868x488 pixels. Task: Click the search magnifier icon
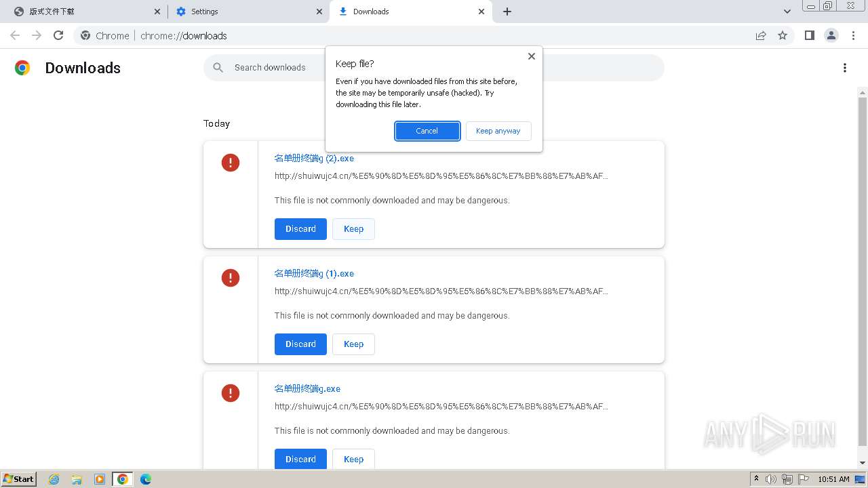tap(218, 68)
